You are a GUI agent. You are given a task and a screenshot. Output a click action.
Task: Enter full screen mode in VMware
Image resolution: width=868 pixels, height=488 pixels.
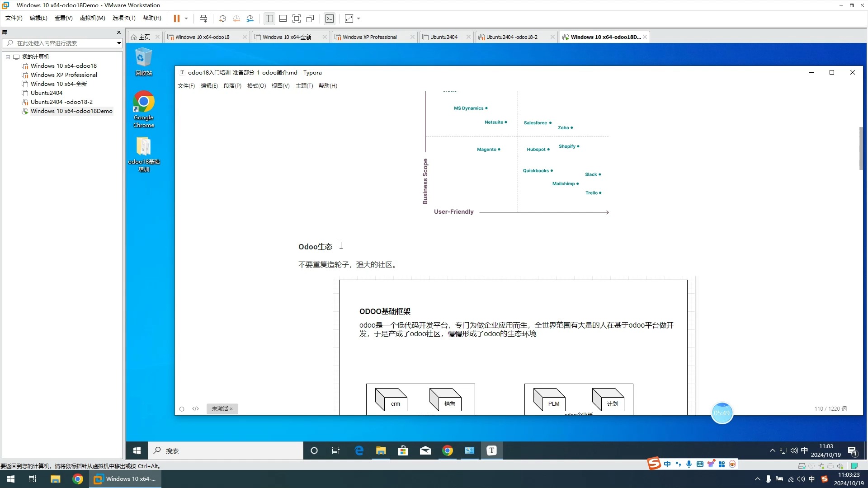pos(297,19)
